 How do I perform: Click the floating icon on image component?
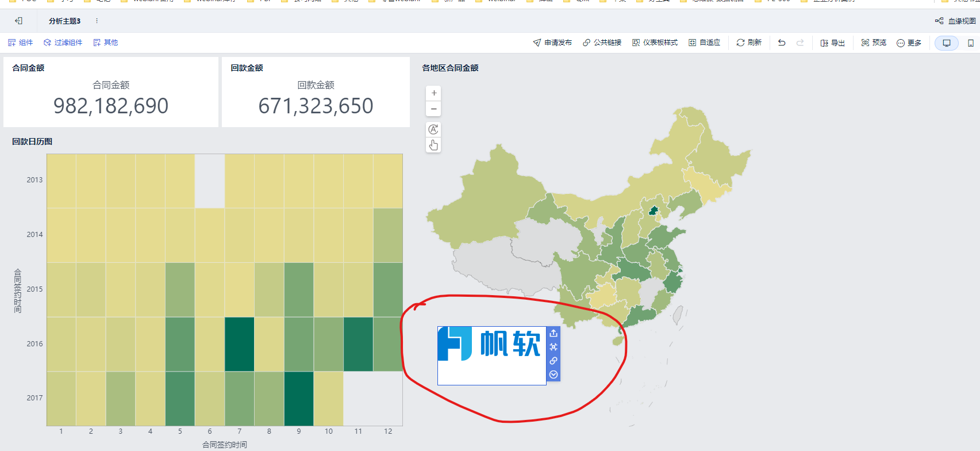554,347
